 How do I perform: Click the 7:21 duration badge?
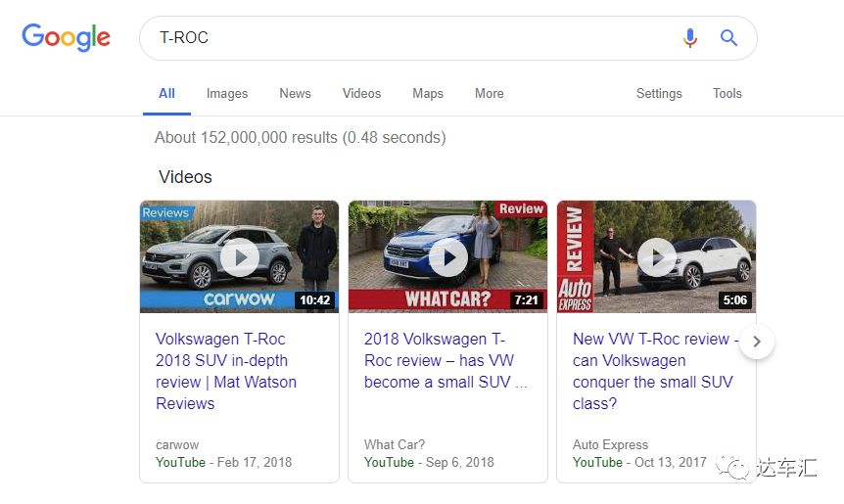click(527, 300)
